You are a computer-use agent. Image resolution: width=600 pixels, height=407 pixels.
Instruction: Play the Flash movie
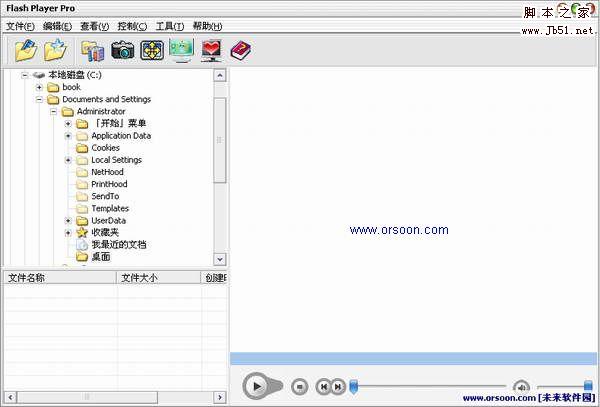point(257,386)
